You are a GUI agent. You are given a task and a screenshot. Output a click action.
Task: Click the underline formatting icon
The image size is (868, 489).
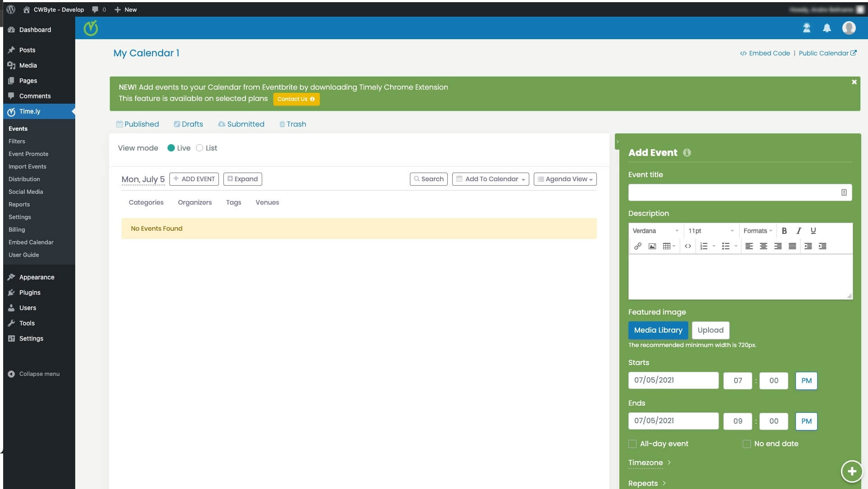point(812,231)
